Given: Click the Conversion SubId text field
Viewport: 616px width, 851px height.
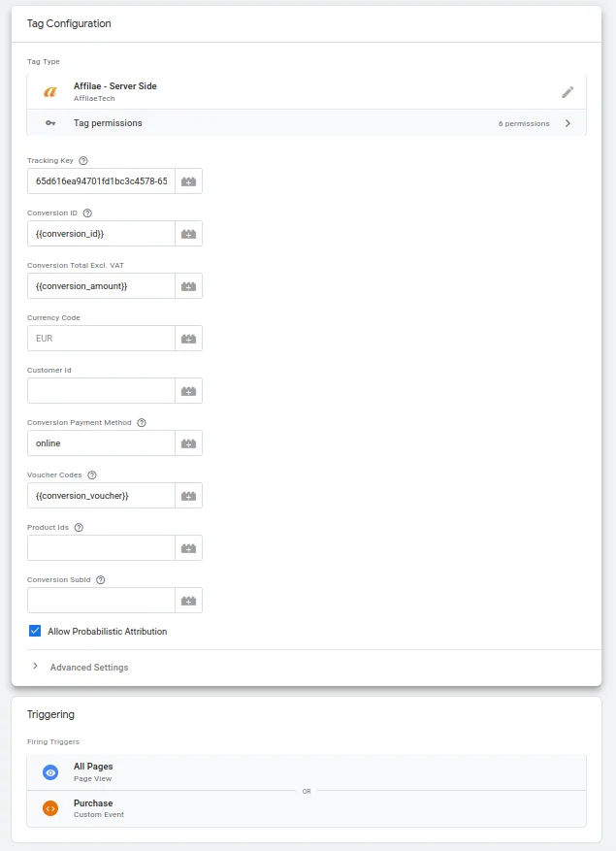Looking at the screenshot, I should 101,601.
